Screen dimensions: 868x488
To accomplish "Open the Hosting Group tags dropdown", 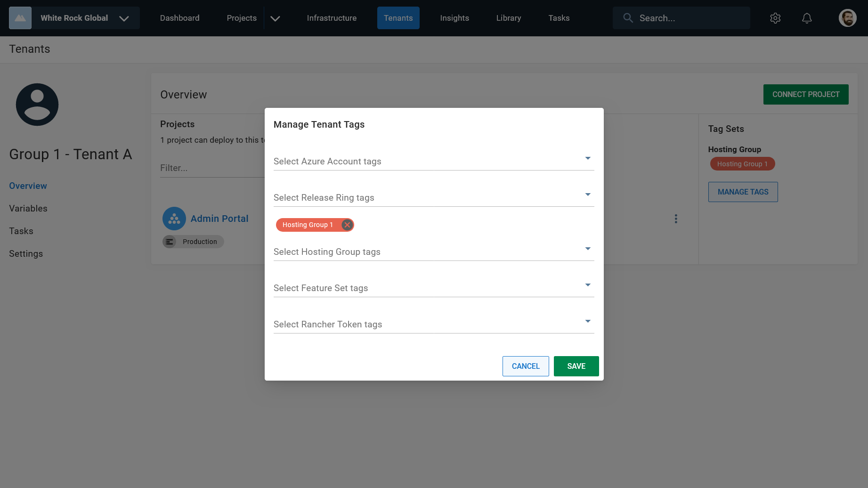I will [587, 249].
